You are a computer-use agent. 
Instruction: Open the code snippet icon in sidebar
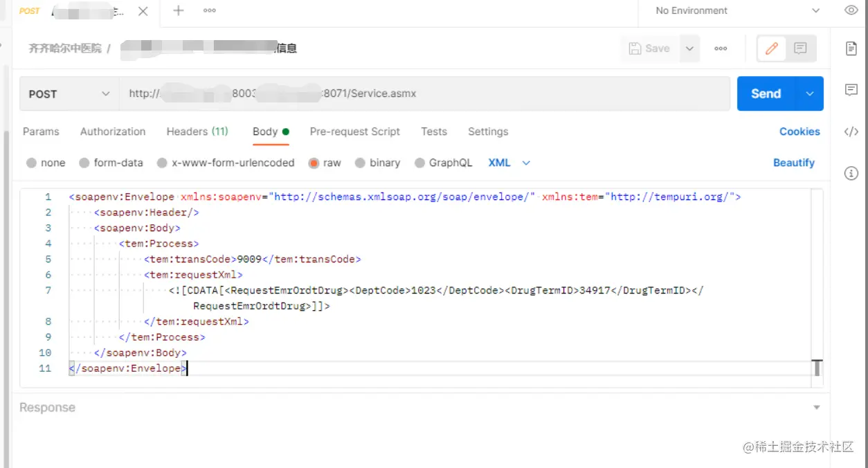(851, 132)
